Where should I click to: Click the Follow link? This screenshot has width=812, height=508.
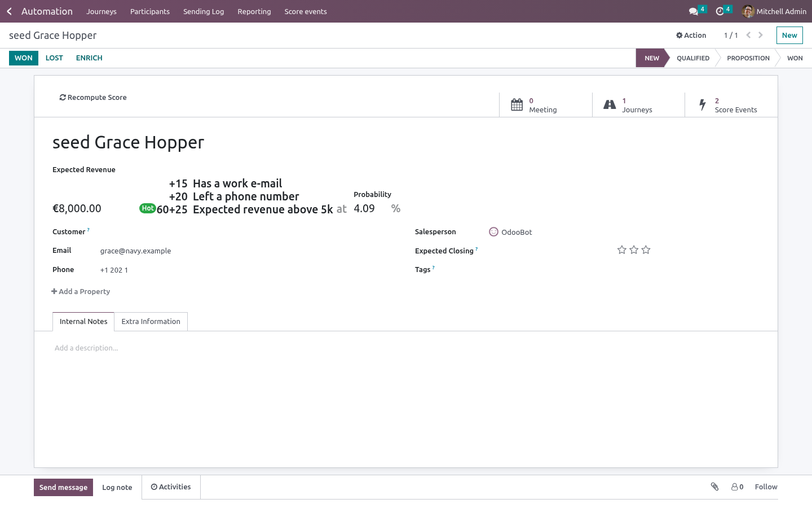tap(766, 487)
